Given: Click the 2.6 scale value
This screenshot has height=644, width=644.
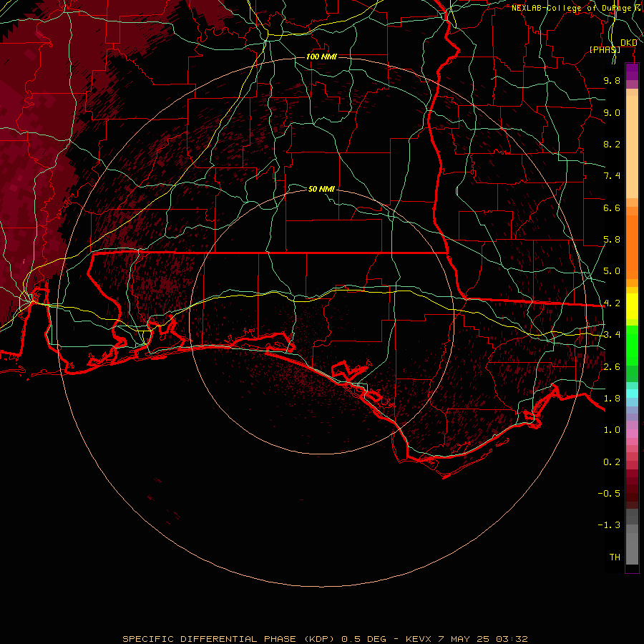Looking at the screenshot, I should pyautogui.click(x=612, y=367).
